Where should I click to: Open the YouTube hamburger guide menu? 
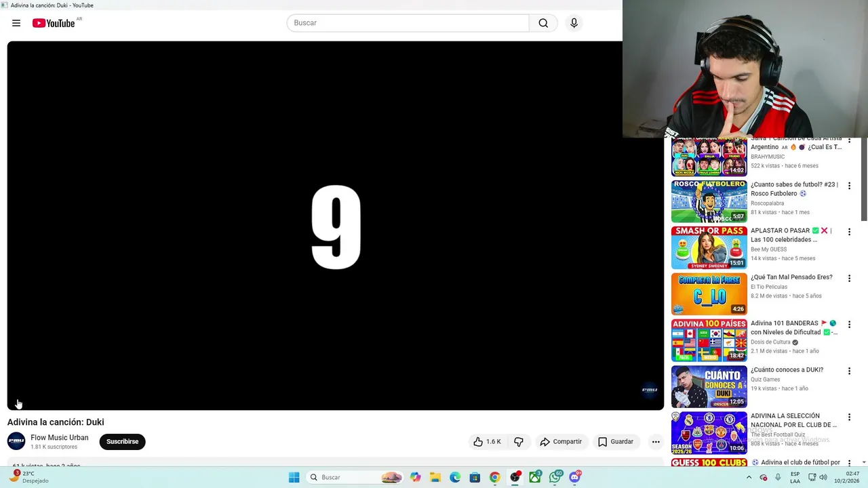(x=16, y=23)
